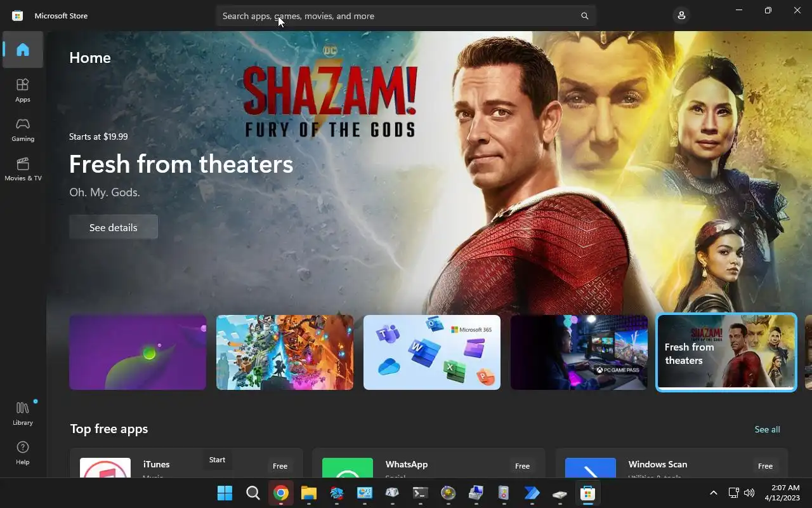Image resolution: width=812 pixels, height=508 pixels.
Task: Open the blue arrow app on taskbar
Action: (532, 493)
